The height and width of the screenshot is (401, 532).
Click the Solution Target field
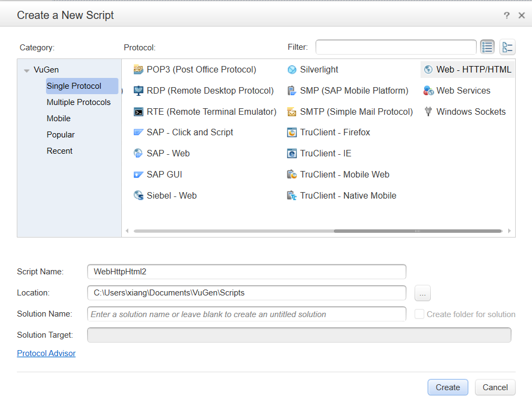click(299, 335)
